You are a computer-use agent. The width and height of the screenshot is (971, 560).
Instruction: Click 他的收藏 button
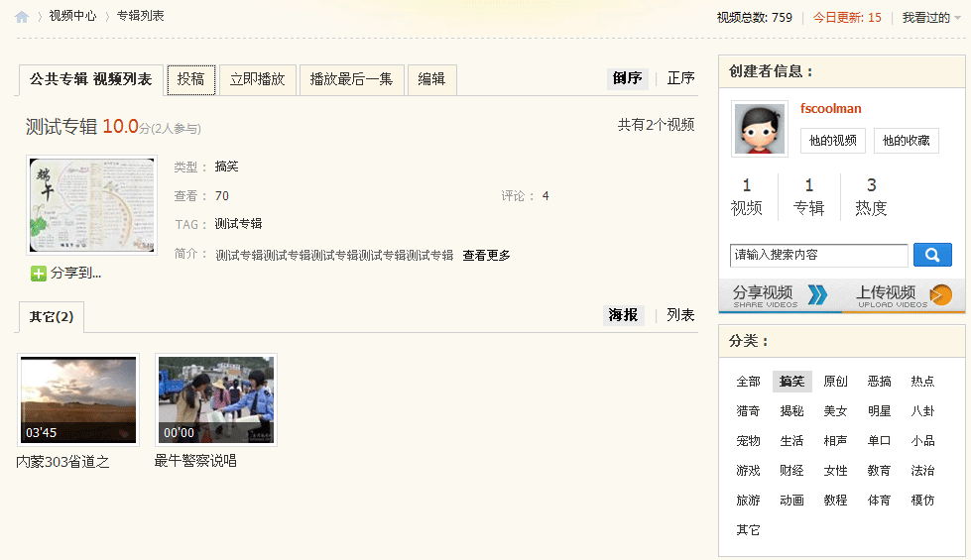coord(906,141)
